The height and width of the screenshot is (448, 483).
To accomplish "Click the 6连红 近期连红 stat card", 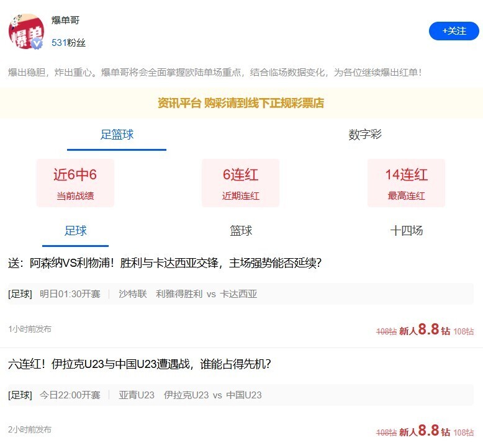I will pyautogui.click(x=240, y=183).
